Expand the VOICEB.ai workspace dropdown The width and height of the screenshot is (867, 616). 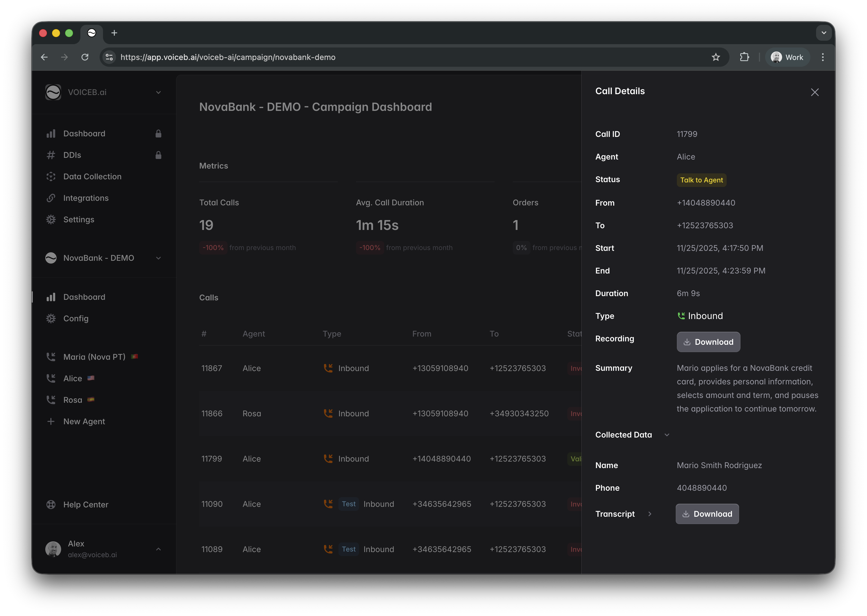pos(158,92)
